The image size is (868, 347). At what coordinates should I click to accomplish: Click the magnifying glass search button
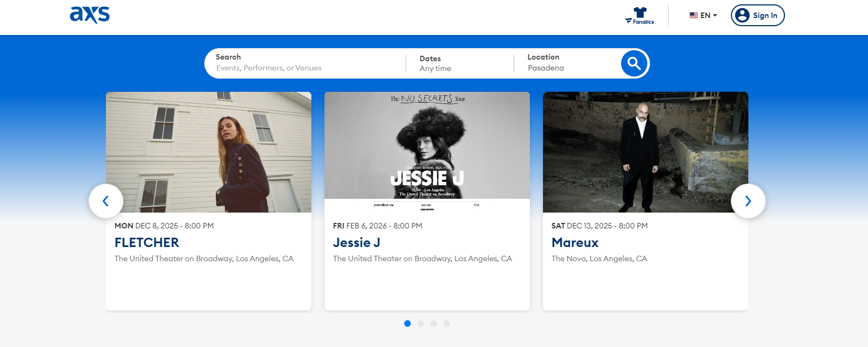tap(634, 63)
